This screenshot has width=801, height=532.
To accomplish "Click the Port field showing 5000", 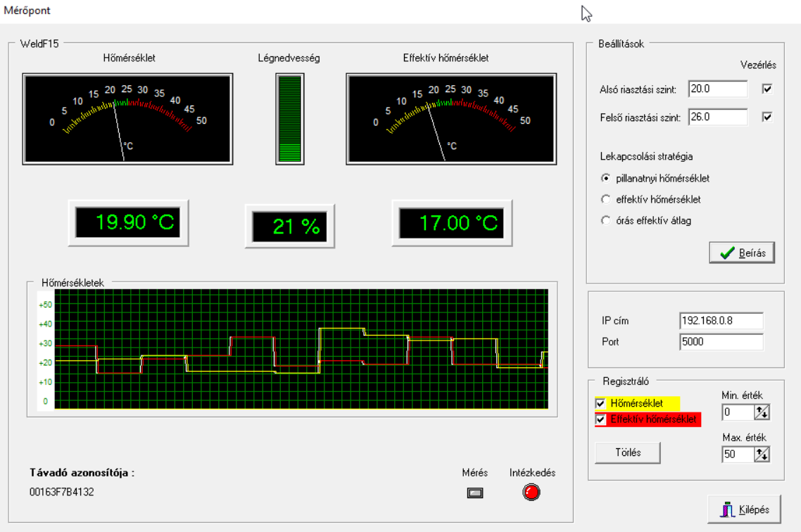I will tap(721, 341).
